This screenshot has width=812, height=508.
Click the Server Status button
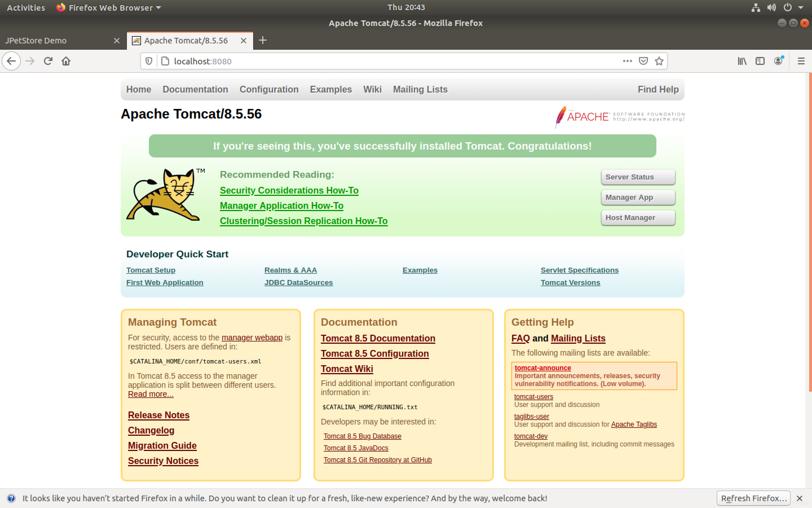tap(638, 177)
